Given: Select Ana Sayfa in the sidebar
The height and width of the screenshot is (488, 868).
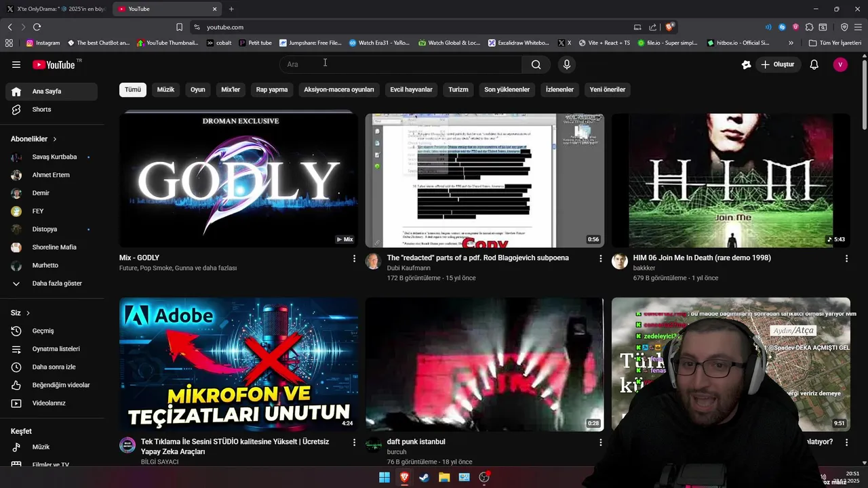Looking at the screenshot, I should tap(52, 91).
